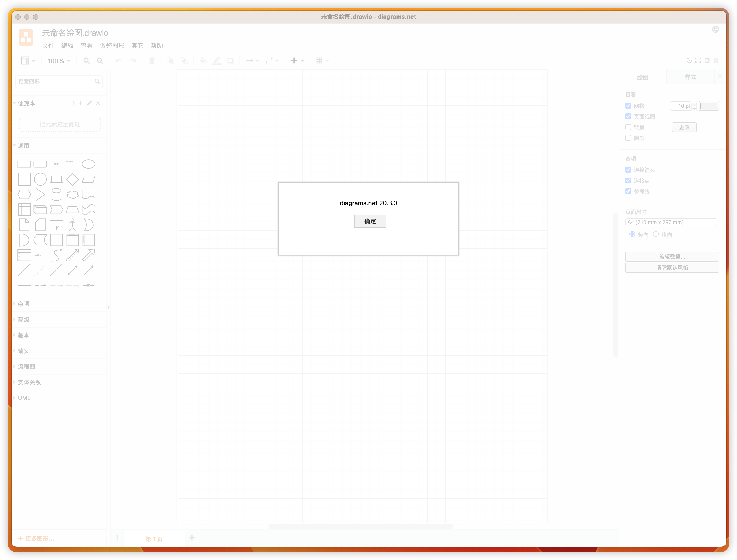The image size is (737, 560).
Task: Open the 100% zoom dropdown
Action: 59,61
